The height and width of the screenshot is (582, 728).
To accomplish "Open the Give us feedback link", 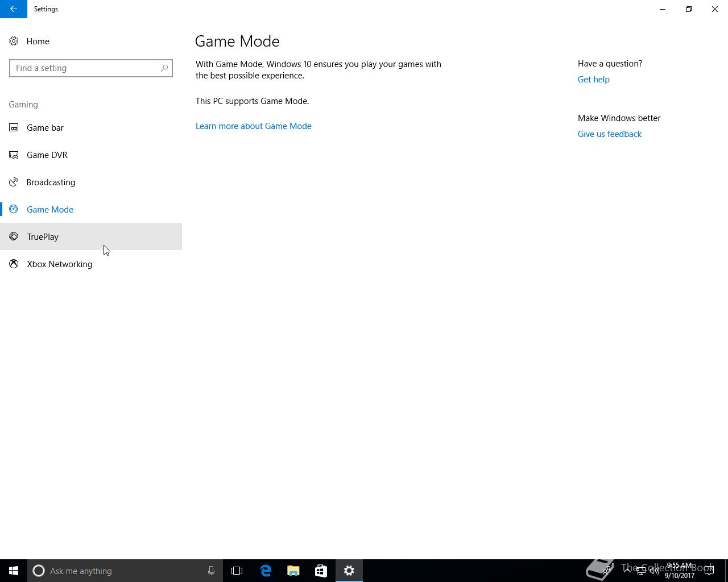I will (610, 134).
